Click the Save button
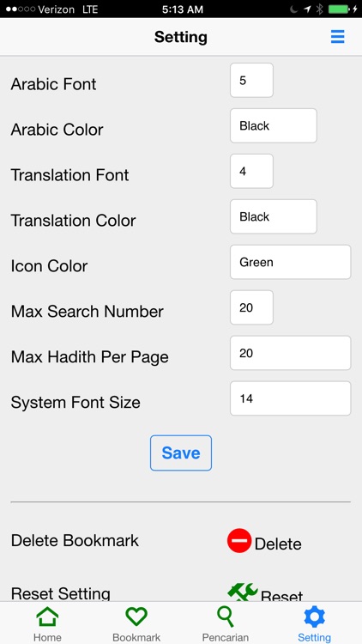Image resolution: width=362 pixels, height=644 pixels. click(x=181, y=453)
